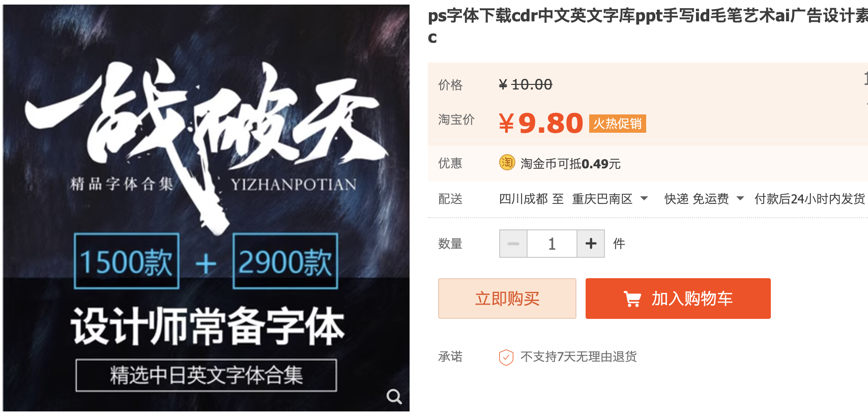The height and width of the screenshot is (415, 868).
Task: Click the magnifier icon on product image
Action: point(394,396)
